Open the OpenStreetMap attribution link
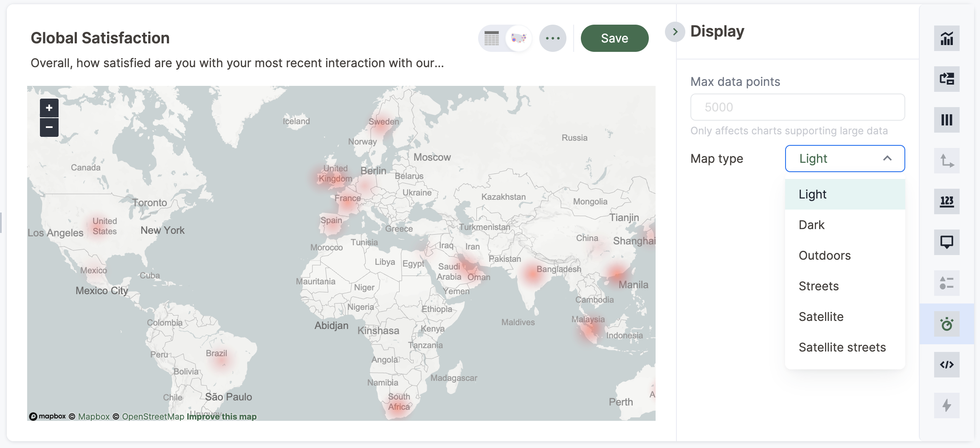This screenshot has height=448, width=980. tap(153, 417)
